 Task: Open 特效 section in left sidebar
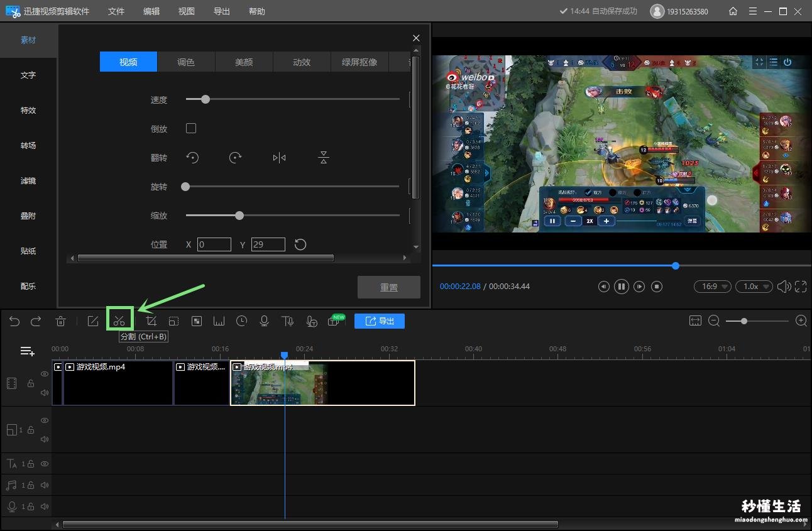tap(28, 111)
